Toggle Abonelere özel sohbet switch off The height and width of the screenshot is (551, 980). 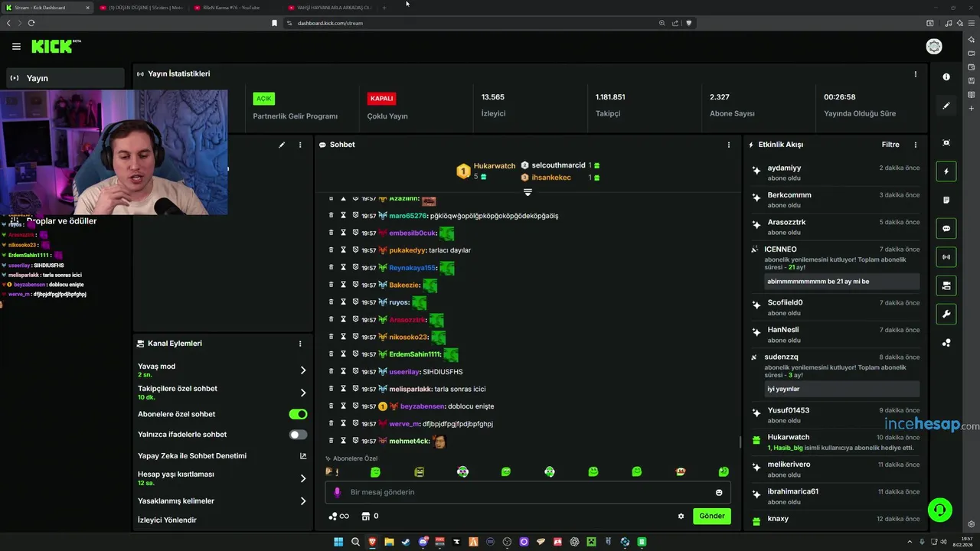(298, 414)
